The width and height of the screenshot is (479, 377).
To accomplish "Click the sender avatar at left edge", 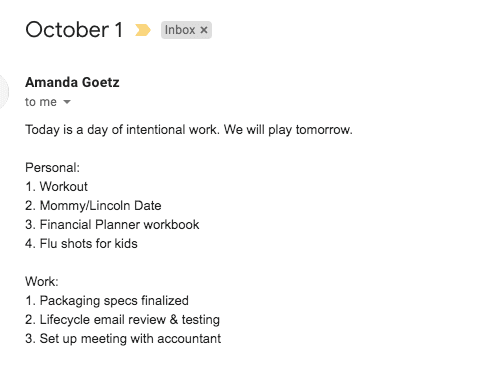I will pos(3,91).
